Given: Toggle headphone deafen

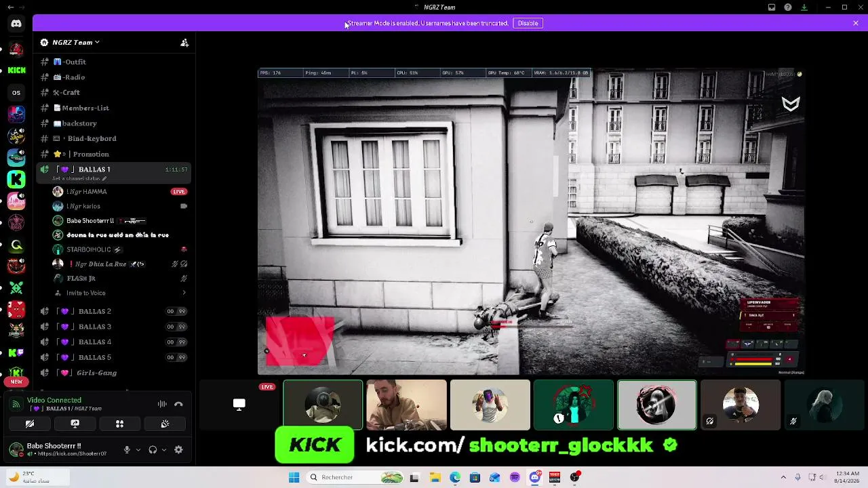Looking at the screenshot, I should tap(153, 449).
